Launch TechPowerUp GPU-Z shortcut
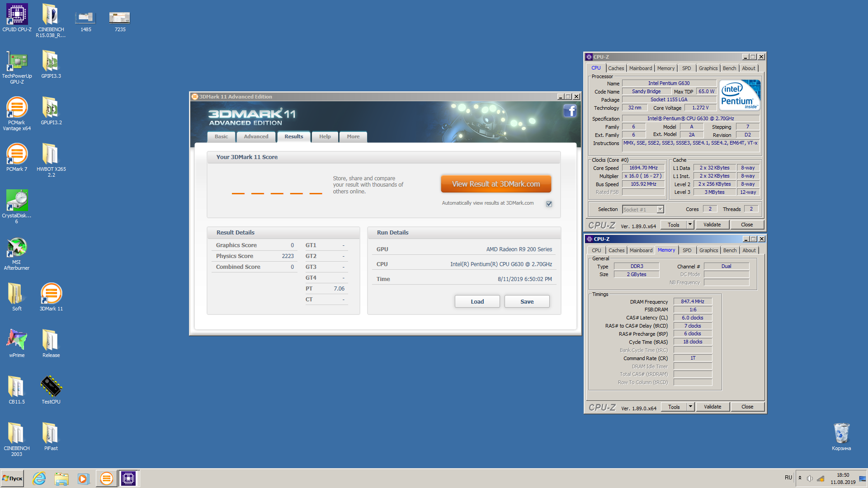This screenshot has width=868, height=488. (17, 67)
